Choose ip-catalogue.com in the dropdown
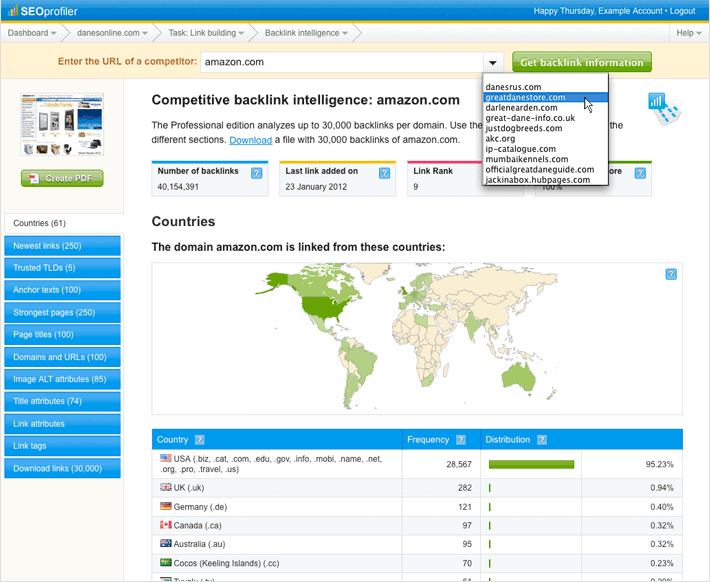This screenshot has height=582, width=710. (545, 149)
